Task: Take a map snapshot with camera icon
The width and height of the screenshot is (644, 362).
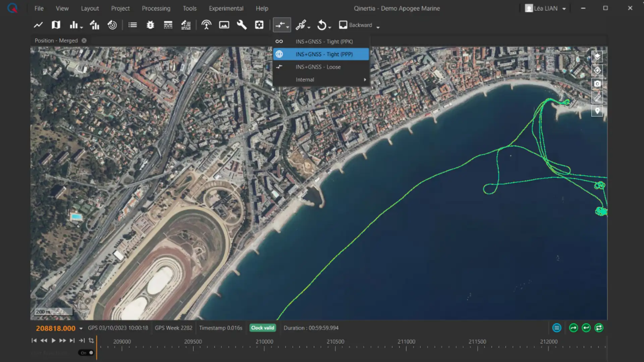Action: 597,84
